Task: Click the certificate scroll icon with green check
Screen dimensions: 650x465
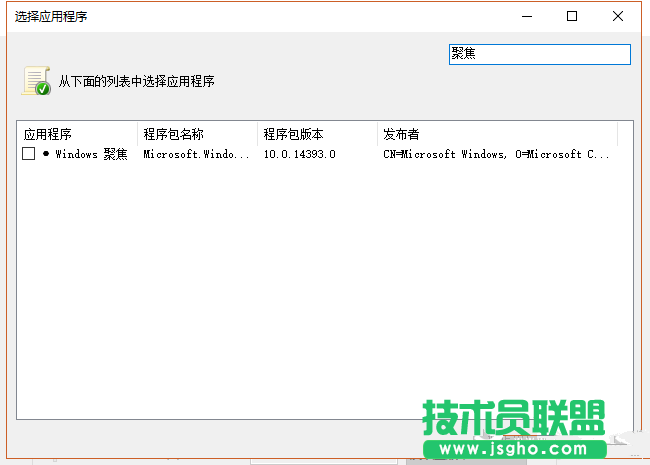Action: click(36, 81)
